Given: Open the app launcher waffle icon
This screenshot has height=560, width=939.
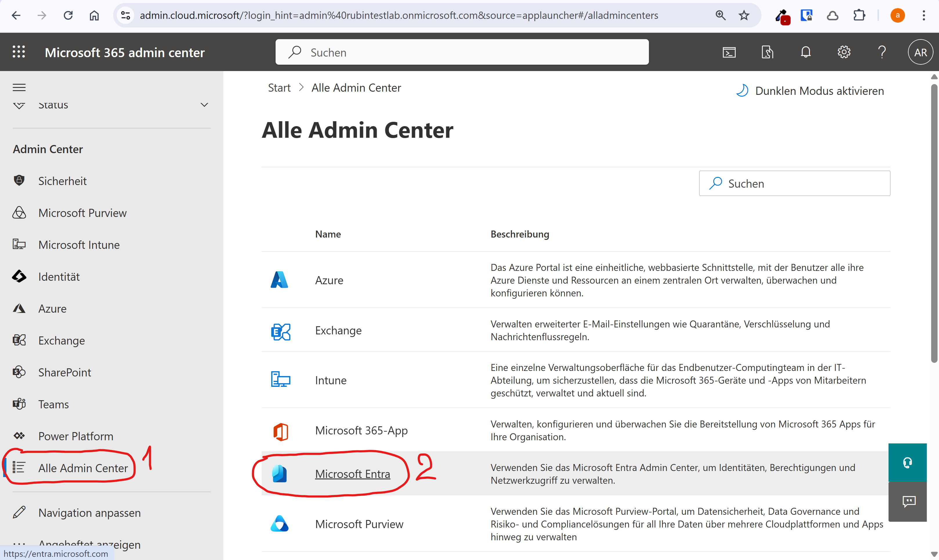Looking at the screenshot, I should 19,52.
